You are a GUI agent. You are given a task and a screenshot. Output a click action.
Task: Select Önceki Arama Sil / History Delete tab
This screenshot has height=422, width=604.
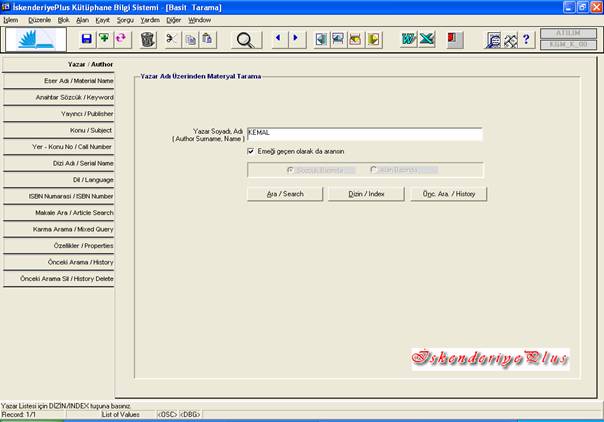tap(59, 279)
